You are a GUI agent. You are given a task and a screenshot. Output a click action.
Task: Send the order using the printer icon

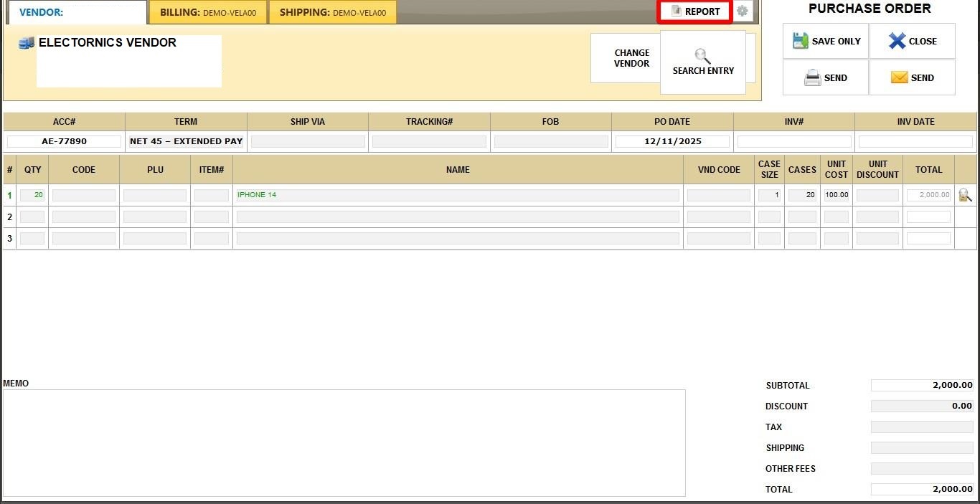point(813,77)
